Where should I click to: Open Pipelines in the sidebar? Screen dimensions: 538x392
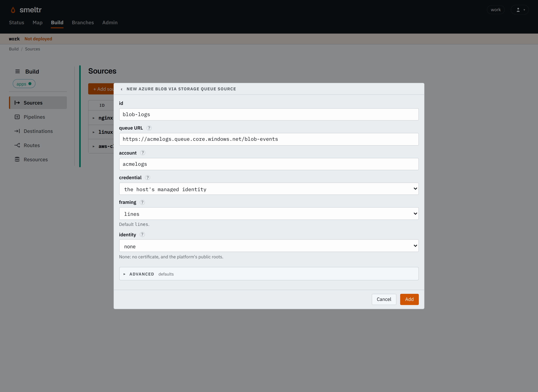tap(38, 117)
